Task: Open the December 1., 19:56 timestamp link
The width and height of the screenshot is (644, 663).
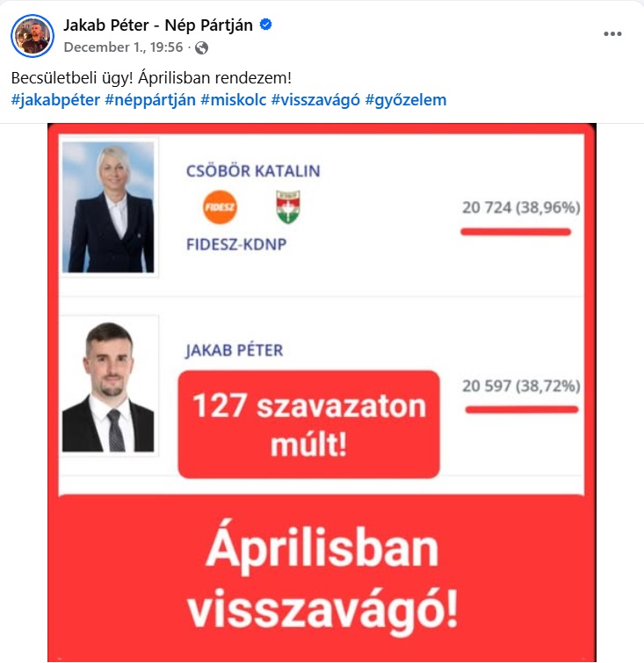Action: (123, 47)
